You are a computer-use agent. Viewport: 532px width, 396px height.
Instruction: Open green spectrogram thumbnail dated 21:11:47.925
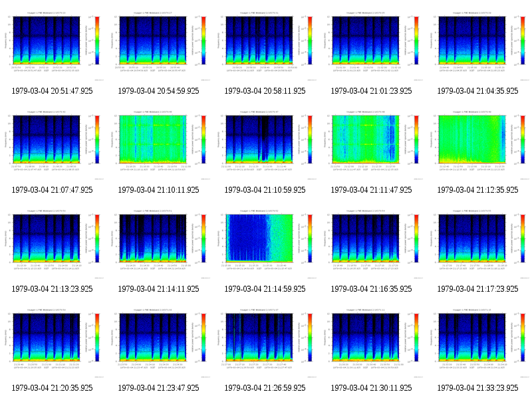371,144
